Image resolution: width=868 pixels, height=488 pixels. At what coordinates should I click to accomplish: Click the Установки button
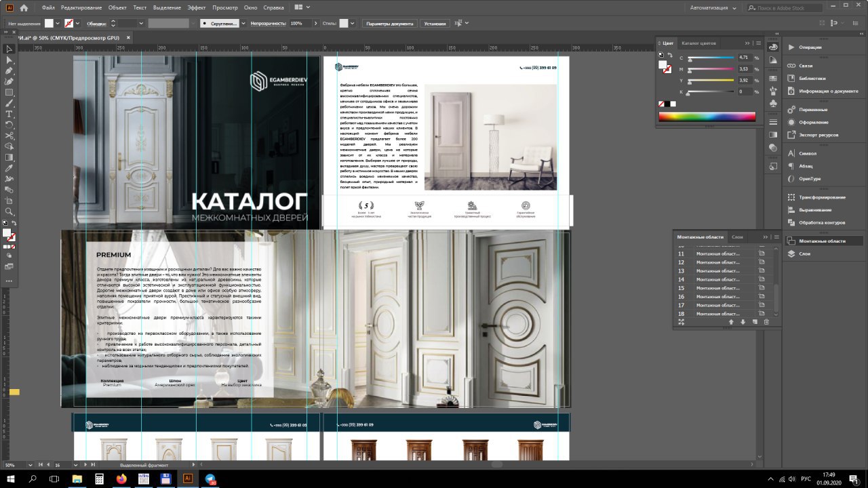[x=435, y=23]
